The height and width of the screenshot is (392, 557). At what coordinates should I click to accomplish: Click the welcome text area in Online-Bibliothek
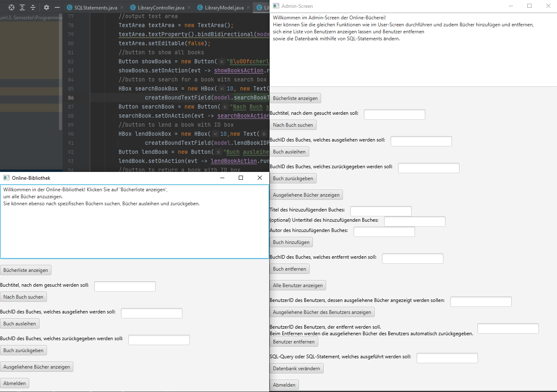(135, 222)
